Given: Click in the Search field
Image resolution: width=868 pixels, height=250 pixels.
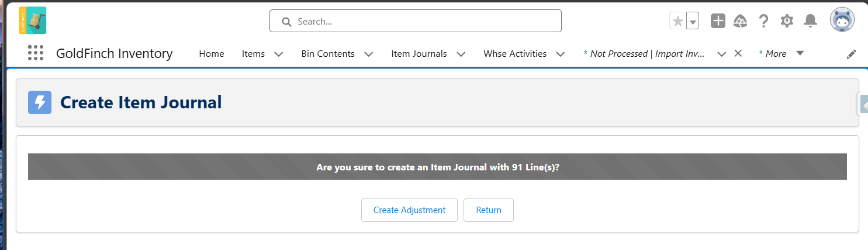Looking at the screenshot, I should [415, 21].
